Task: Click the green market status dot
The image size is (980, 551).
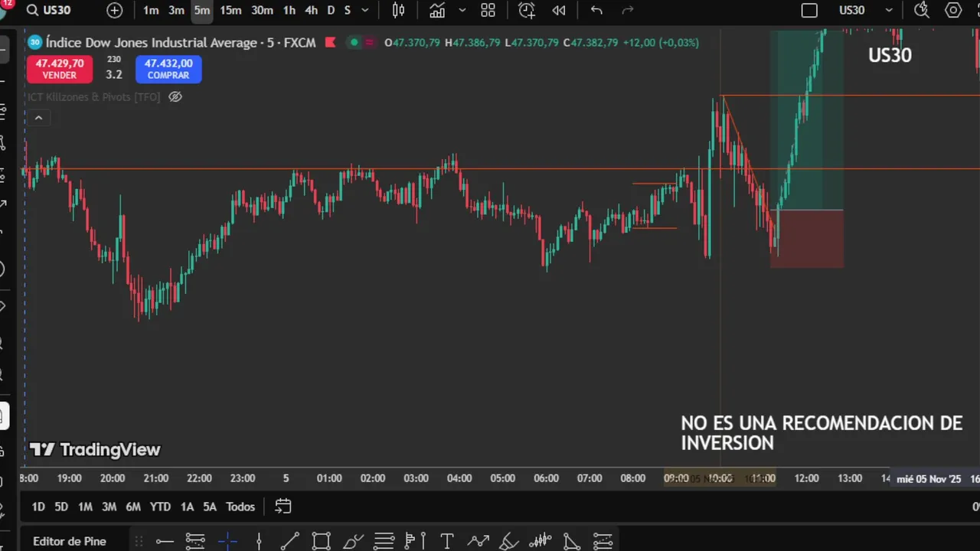Action: point(354,42)
